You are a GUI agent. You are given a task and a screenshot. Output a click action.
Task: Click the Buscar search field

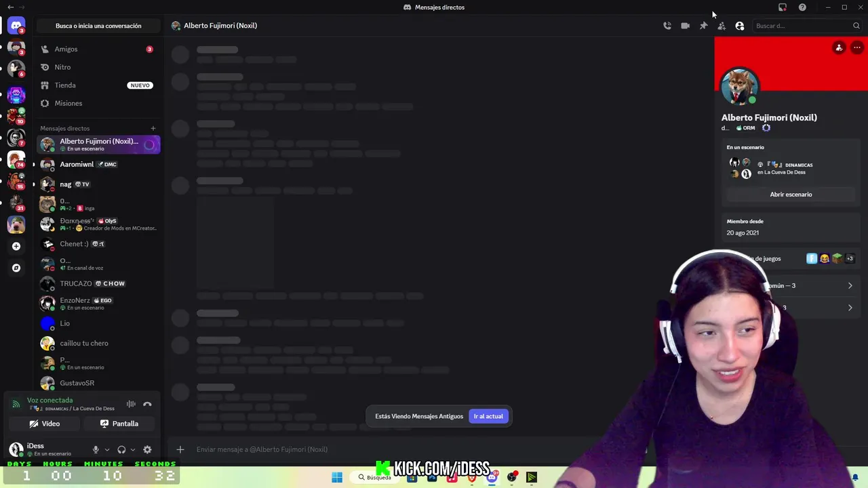tap(807, 26)
